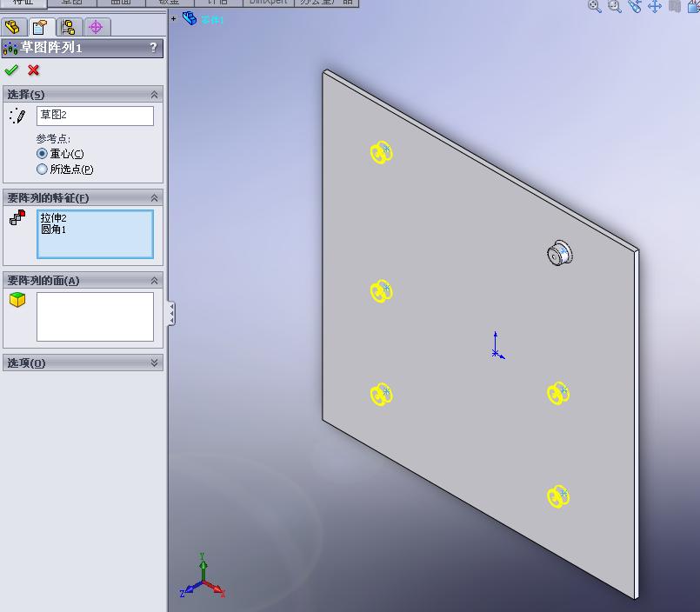Click the 零件1 flyout tree label
Image resolution: width=700 pixels, height=612 pixels.
pos(211,20)
